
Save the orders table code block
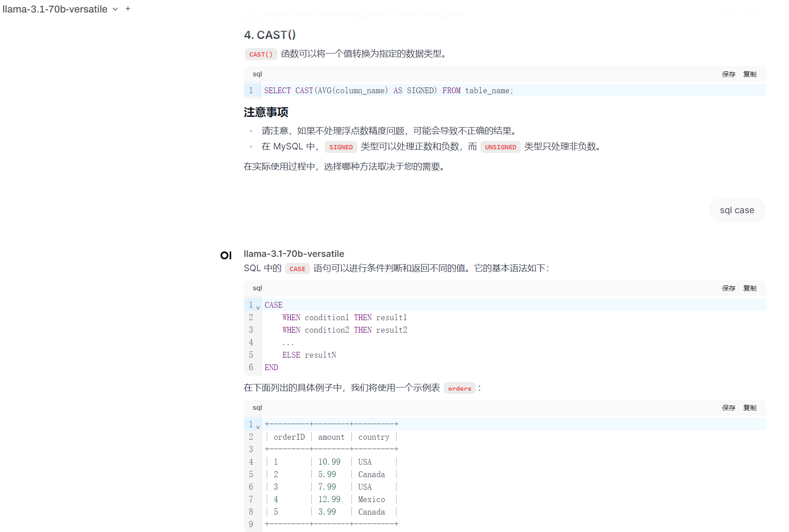(728, 408)
